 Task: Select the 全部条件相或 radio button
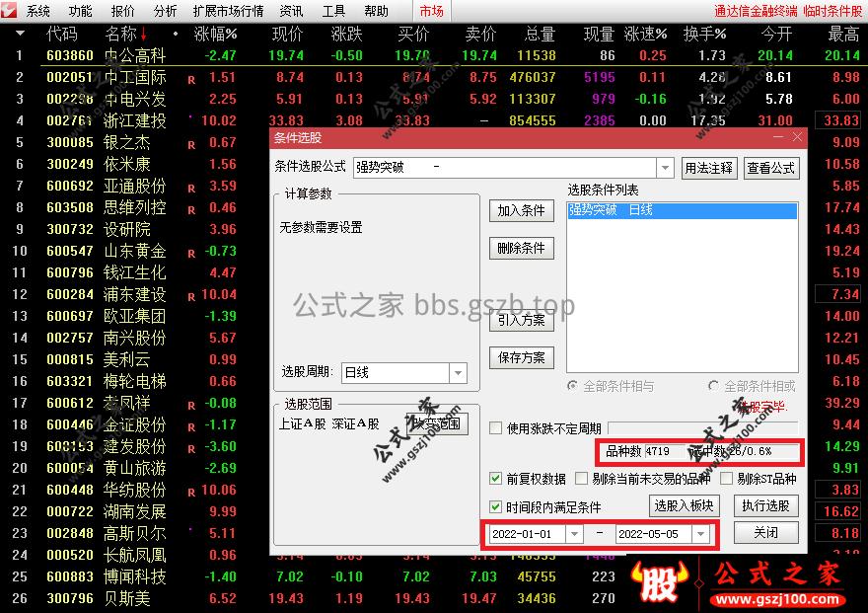[x=713, y=386]
